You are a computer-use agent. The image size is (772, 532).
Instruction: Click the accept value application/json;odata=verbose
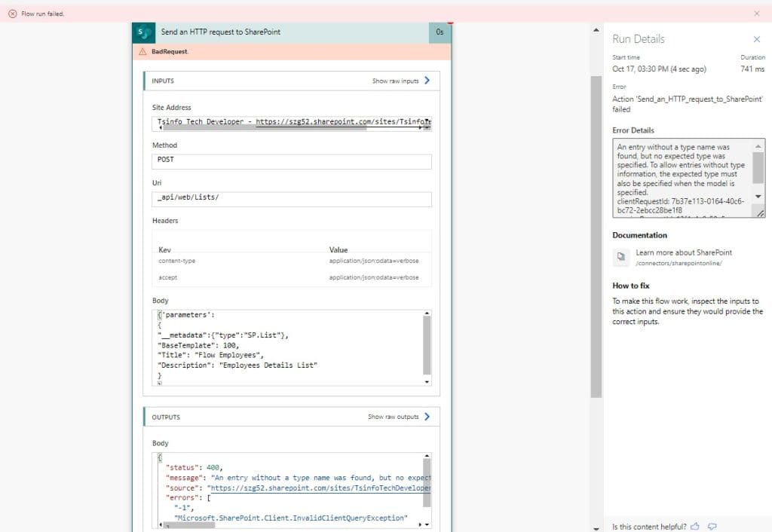tap(374, 277)
